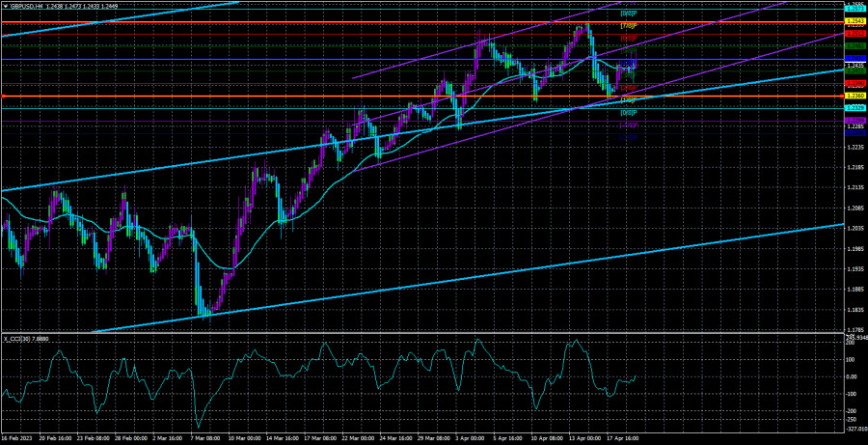Viewport: 868px width, 445px height.
Task: Select the cyan 1.2573 price label
Action: click(854, 9)
